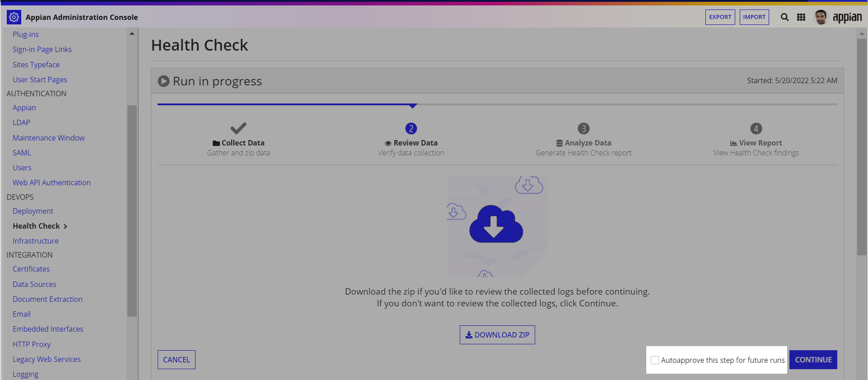Click the EXPORT button

720,17
